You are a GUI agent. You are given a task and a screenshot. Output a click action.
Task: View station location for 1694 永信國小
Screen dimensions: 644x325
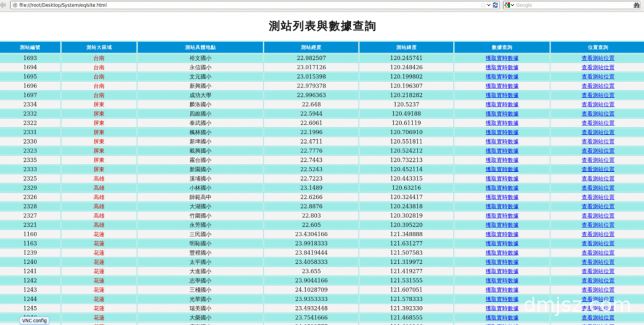(x=597, y=67)
